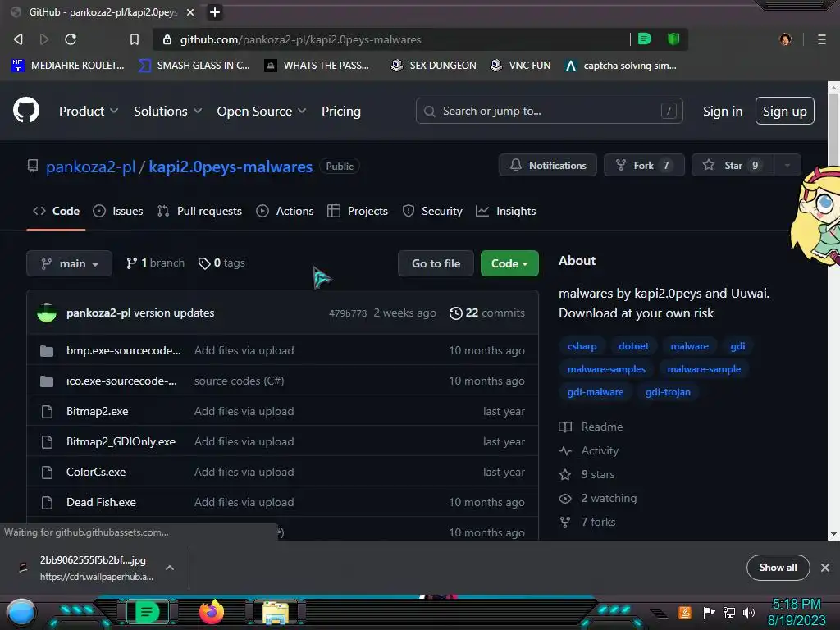Click the 1 branch link
Image resolution: width=840 pixels, height=630 pixels.
click(155, 263)
